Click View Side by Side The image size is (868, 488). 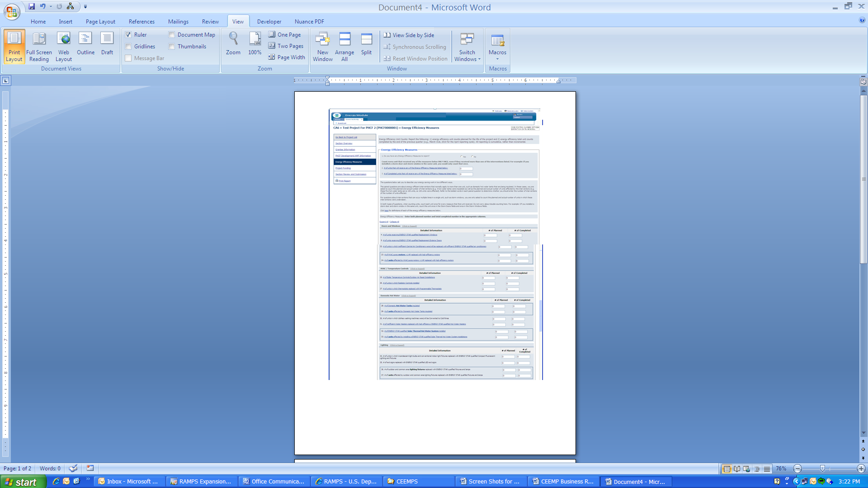409,35
